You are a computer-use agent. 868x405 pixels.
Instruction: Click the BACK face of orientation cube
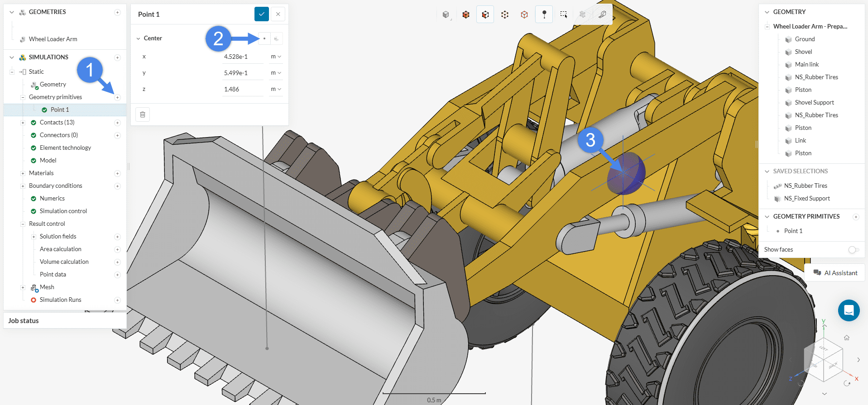[x=833, y=365]
